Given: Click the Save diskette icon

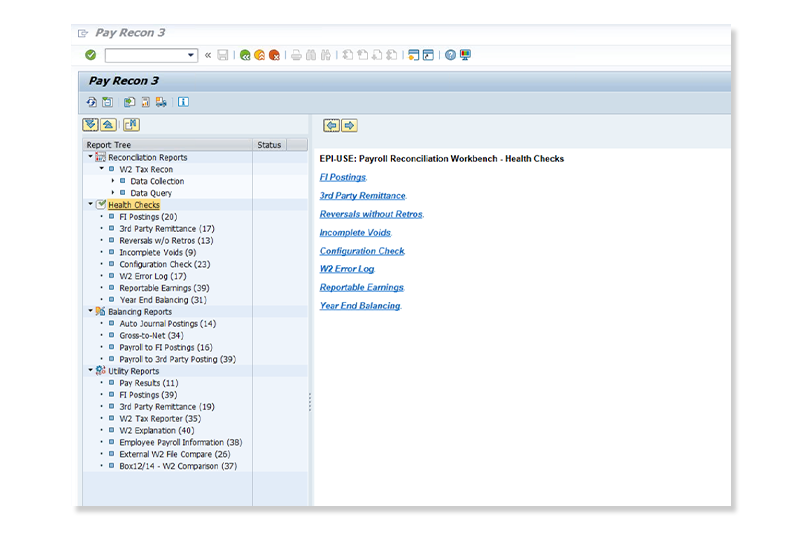Looking at the screenshot, I should point(223,55).
